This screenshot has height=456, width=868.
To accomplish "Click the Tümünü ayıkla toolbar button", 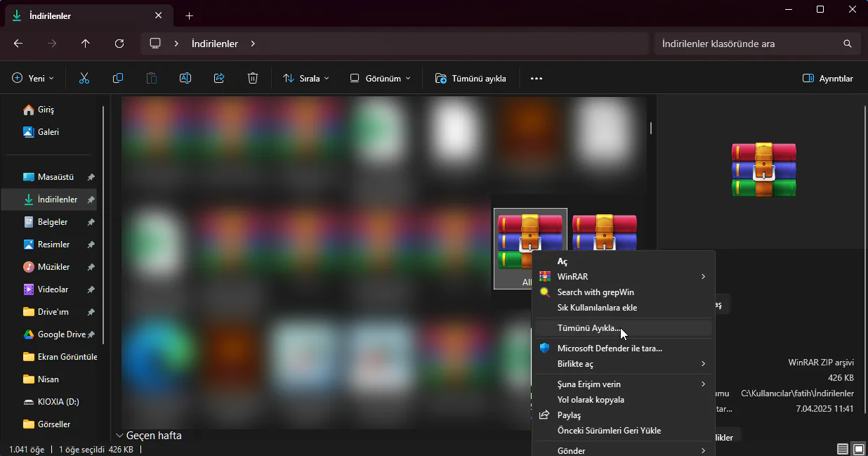I will (x=471, y=78).
